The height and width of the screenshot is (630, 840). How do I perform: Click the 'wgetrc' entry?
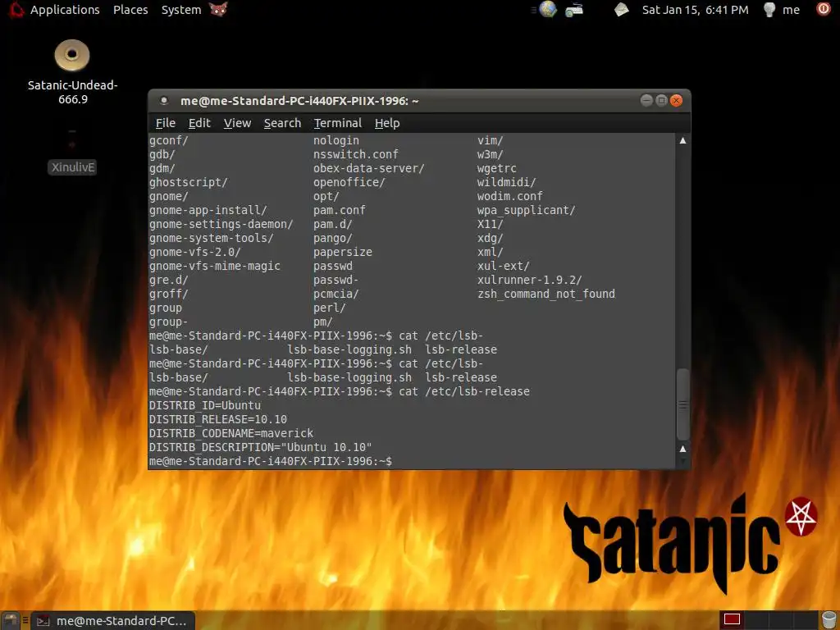coord(496,169)
